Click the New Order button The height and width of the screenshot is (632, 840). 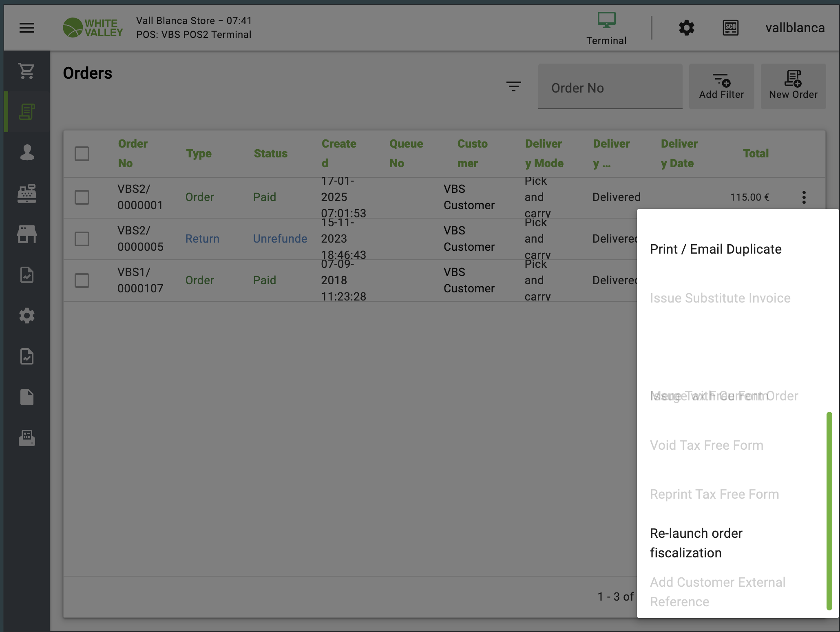coord(793,86)
